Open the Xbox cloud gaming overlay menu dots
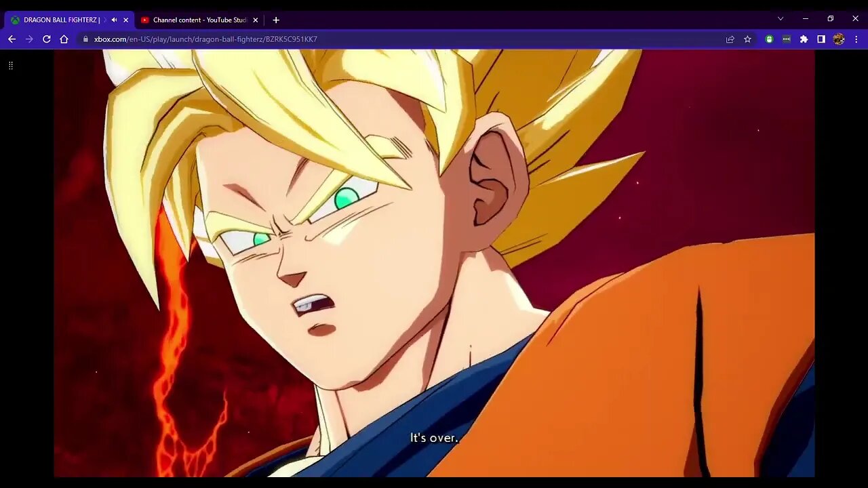 (x=11, y=66)
